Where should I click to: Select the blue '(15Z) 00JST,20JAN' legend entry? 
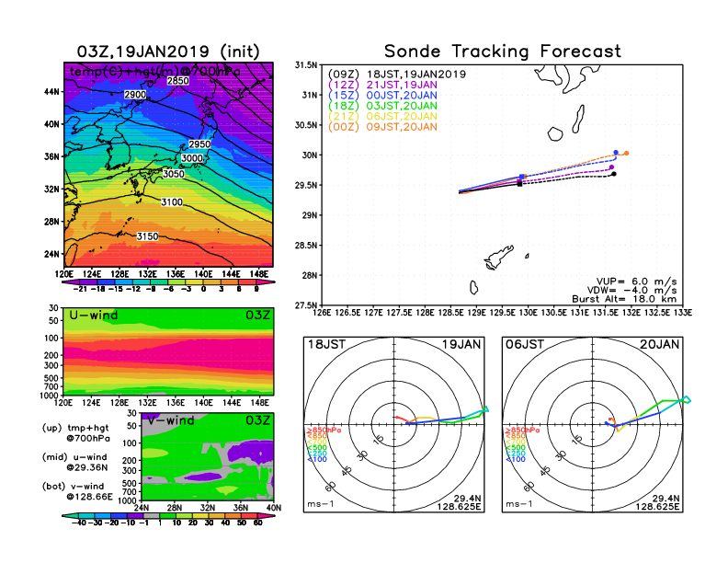click(x=382, y=96)
